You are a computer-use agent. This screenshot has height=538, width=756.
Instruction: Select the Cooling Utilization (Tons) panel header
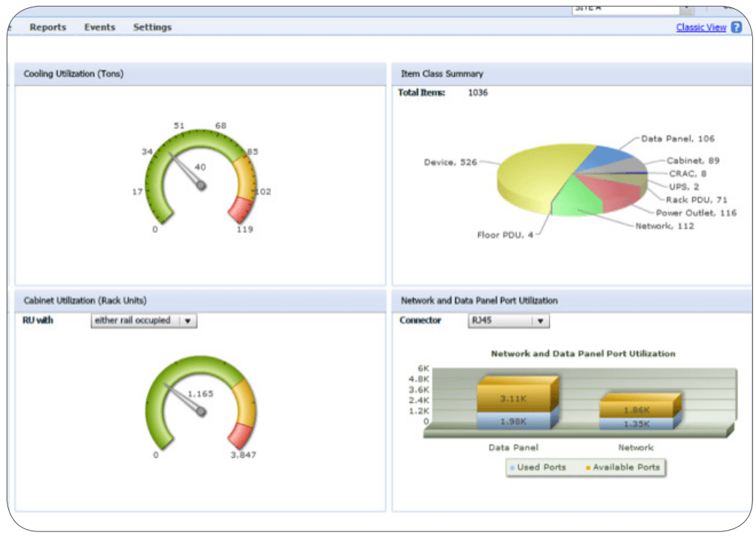[x=200, y=74]
